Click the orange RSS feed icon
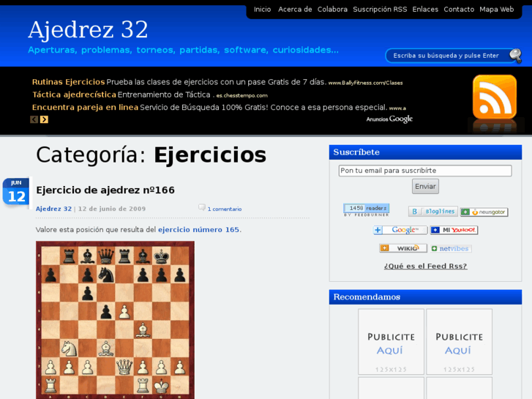This screenshot has width=532, height=399. [x=495, y=97]
